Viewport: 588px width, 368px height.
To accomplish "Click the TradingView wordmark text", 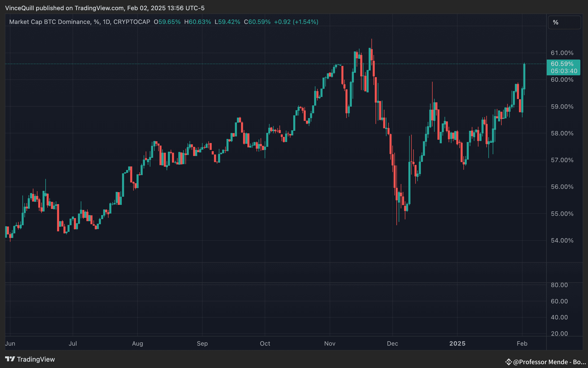I will click(x=36, y=359).
